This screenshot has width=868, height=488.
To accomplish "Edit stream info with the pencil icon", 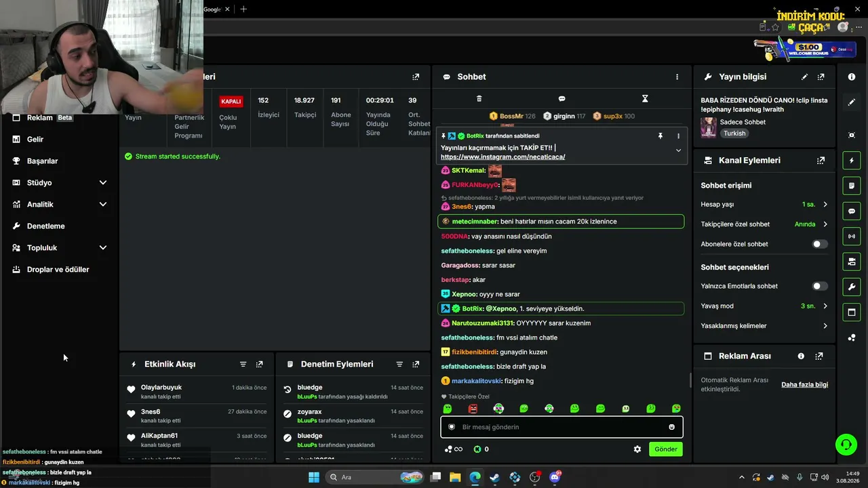I will pos(804,77).
